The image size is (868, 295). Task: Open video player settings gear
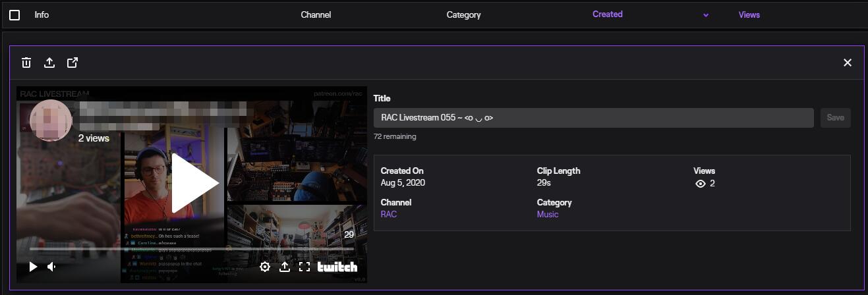coord(265,267)
